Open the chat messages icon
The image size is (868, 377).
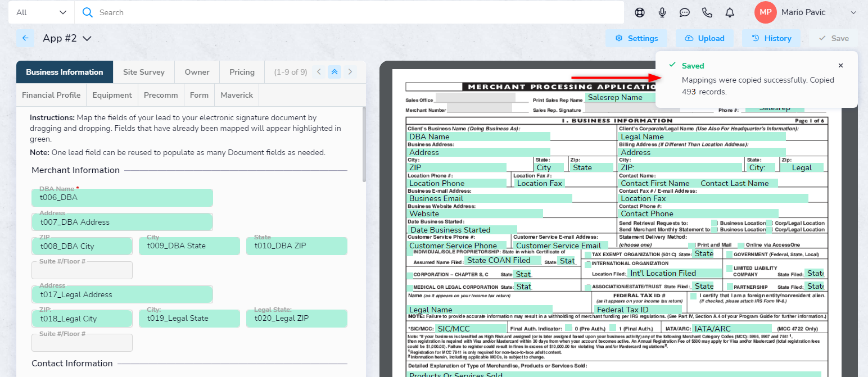click(685, 12)
